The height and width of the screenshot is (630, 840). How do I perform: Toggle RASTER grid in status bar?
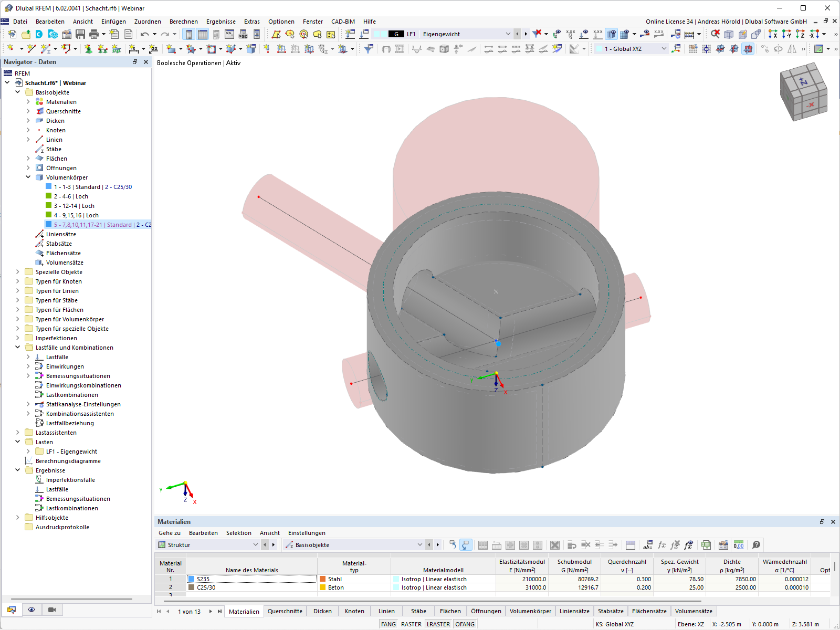point(411,624)
